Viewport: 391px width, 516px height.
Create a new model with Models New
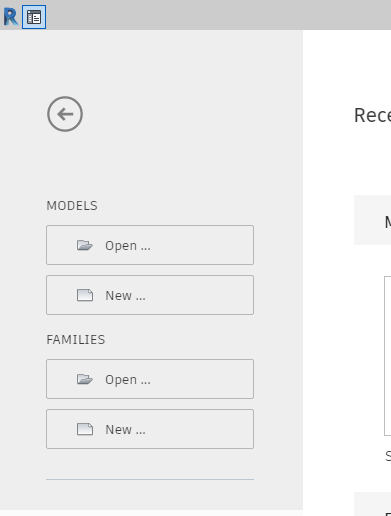coord(150,295)
